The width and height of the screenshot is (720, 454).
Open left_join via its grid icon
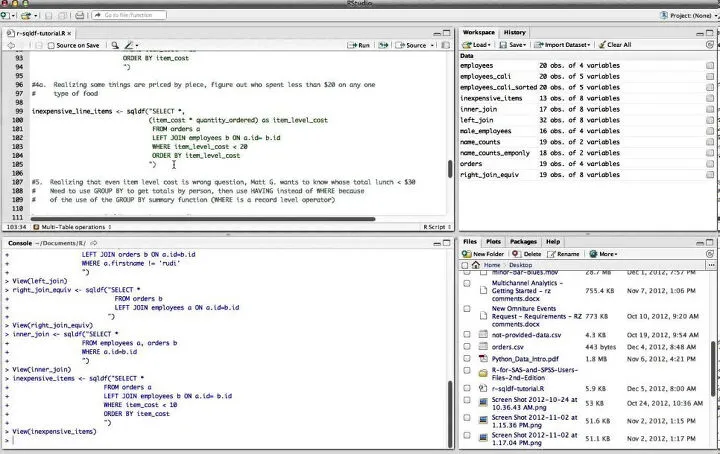coord(710,120)
